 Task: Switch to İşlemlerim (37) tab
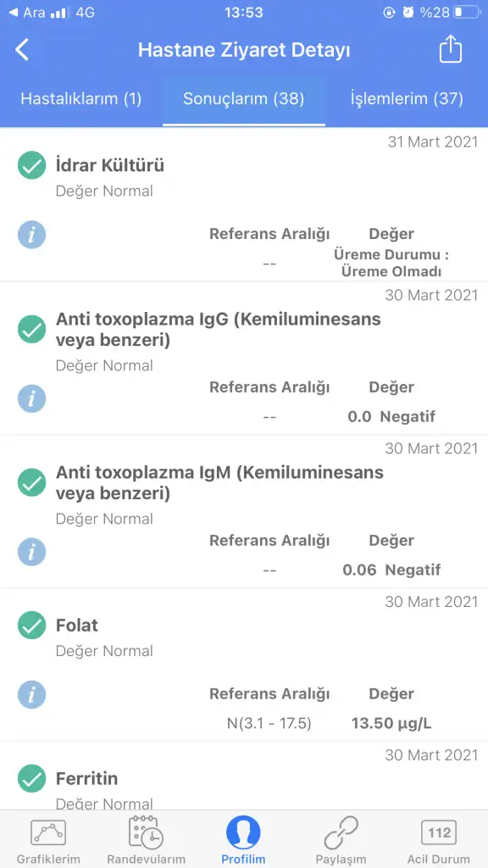(407, 99)
